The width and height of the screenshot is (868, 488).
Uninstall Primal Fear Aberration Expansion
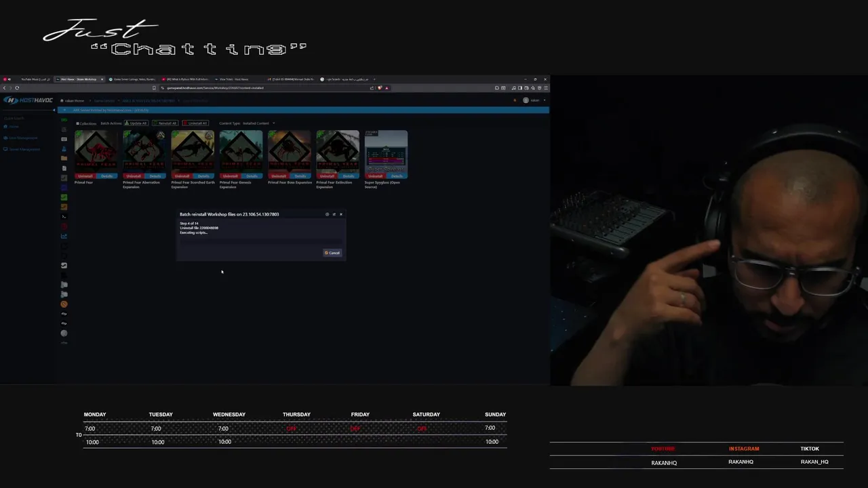tap(134, 176)
